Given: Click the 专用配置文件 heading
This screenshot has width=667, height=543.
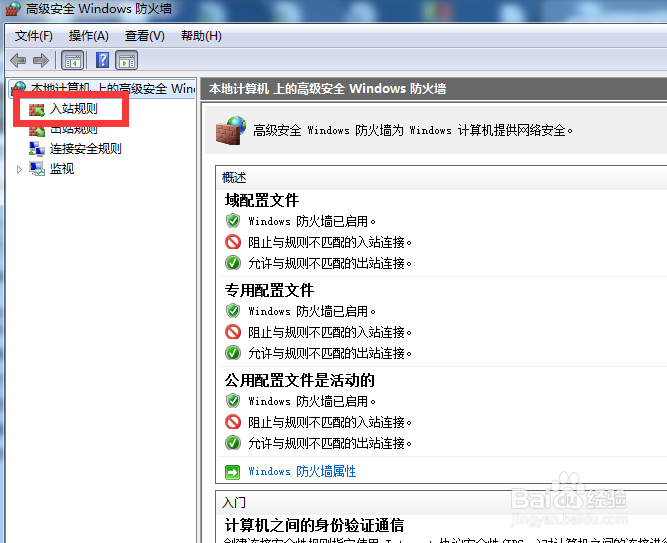Looking at the screenshot, I should 269,290.
